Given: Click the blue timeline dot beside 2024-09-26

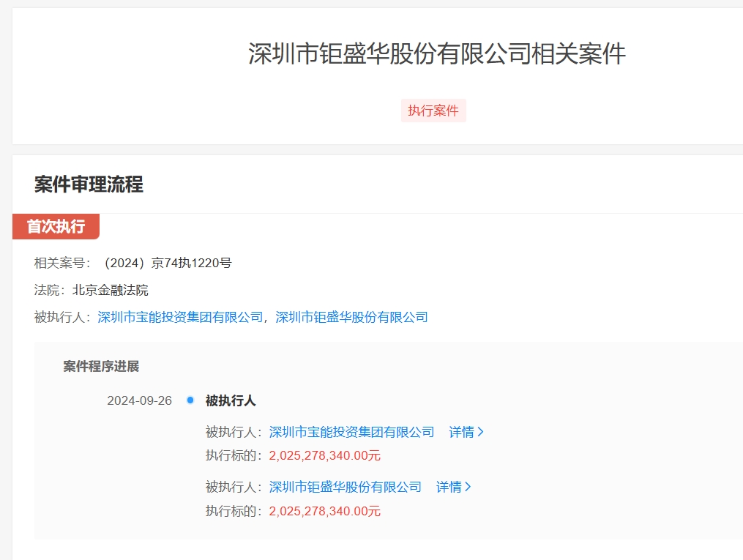Looking at the screenshot, I should (x=189, y=400).
